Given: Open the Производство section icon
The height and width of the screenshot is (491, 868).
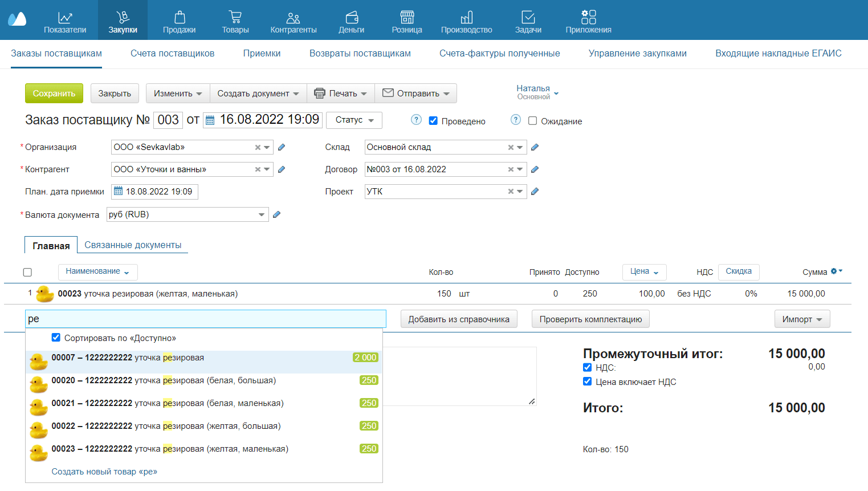Looking at the screenshot, I should [466, 18].
